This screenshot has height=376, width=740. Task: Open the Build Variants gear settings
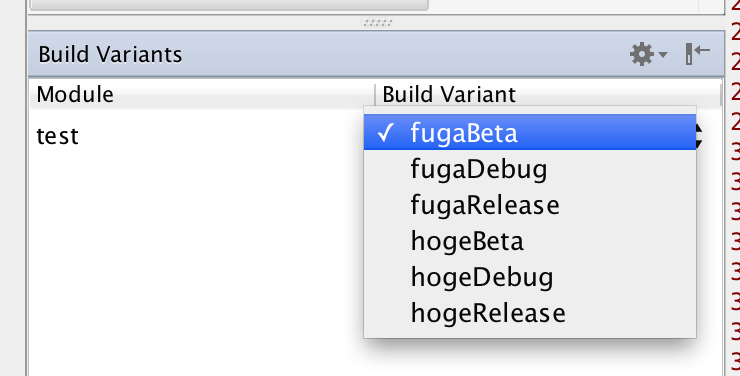pos(642,54)
